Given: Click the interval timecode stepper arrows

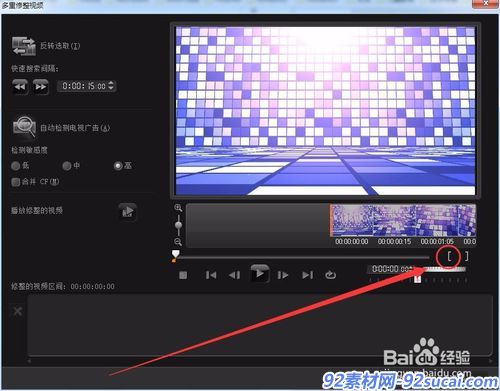Looking at the screenshot, I should coord(111,86).
